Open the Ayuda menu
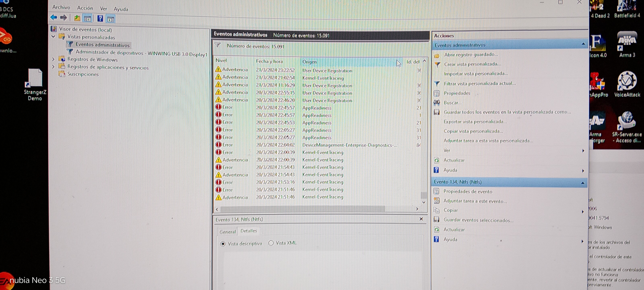Screen dimensions: 644x290 121,9
